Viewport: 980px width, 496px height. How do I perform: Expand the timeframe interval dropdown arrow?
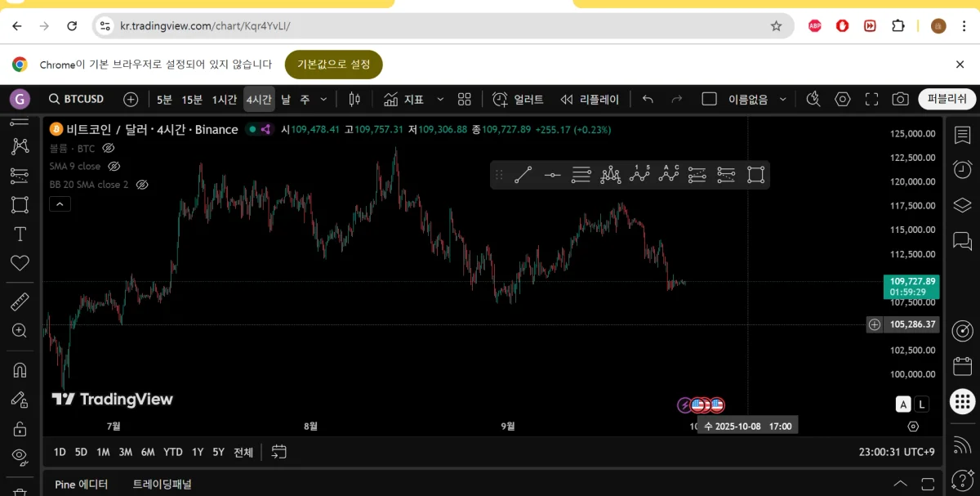coord(323,99)
